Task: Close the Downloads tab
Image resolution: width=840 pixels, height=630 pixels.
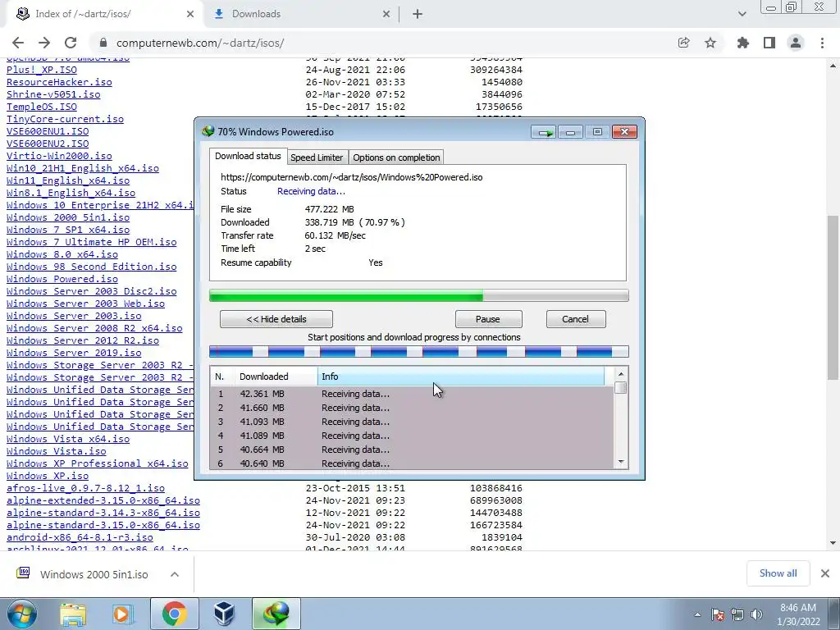Action: point(386,14)
